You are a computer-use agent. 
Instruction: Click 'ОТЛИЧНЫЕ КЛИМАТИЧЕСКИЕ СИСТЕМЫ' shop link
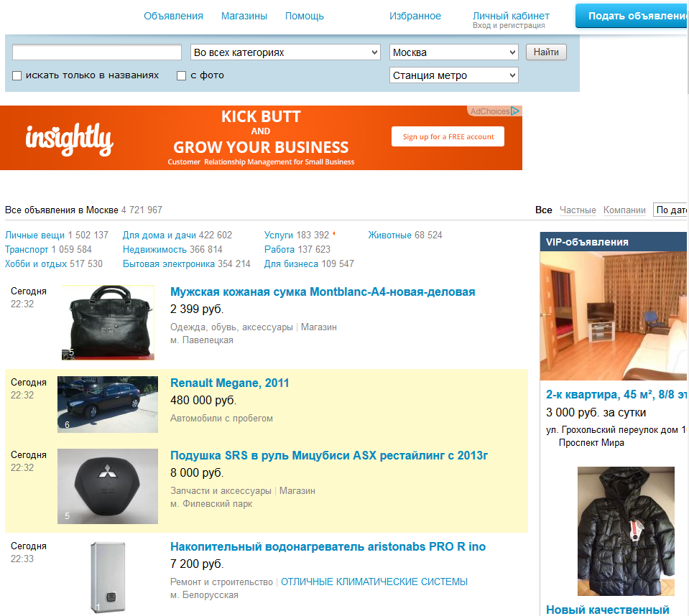point(374,582)
